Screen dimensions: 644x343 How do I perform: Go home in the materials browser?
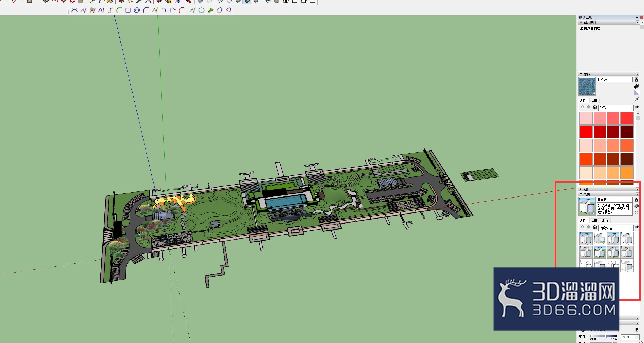pyautogui.click(x=595, y=107)
